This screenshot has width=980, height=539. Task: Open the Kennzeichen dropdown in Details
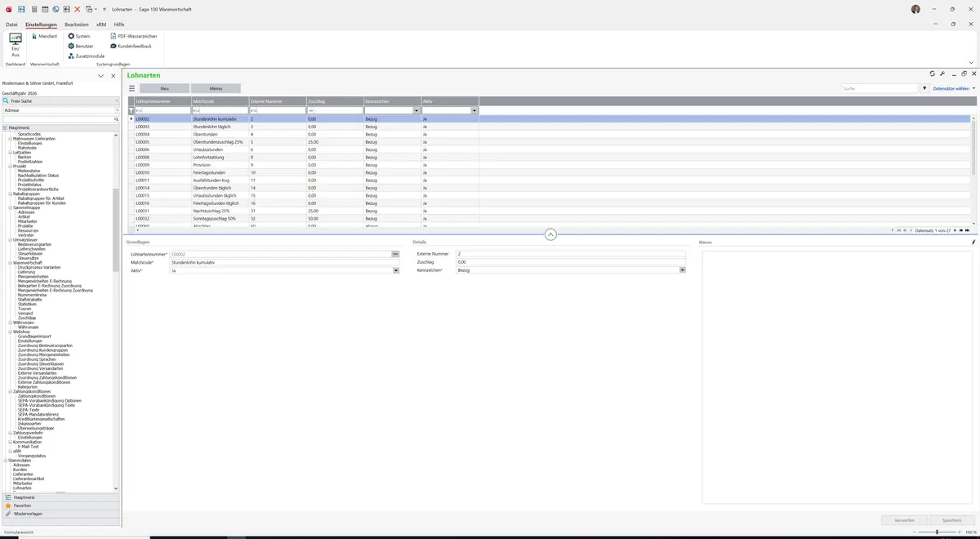coord(683,270)
